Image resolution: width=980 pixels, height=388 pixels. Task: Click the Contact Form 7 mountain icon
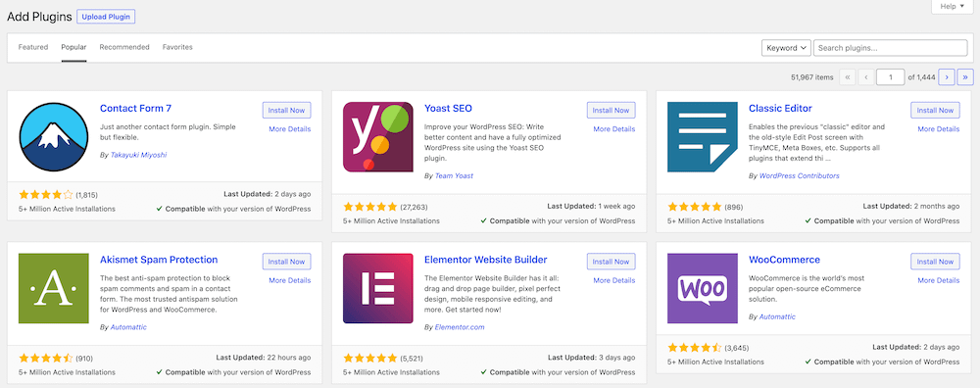coord(54,137)
